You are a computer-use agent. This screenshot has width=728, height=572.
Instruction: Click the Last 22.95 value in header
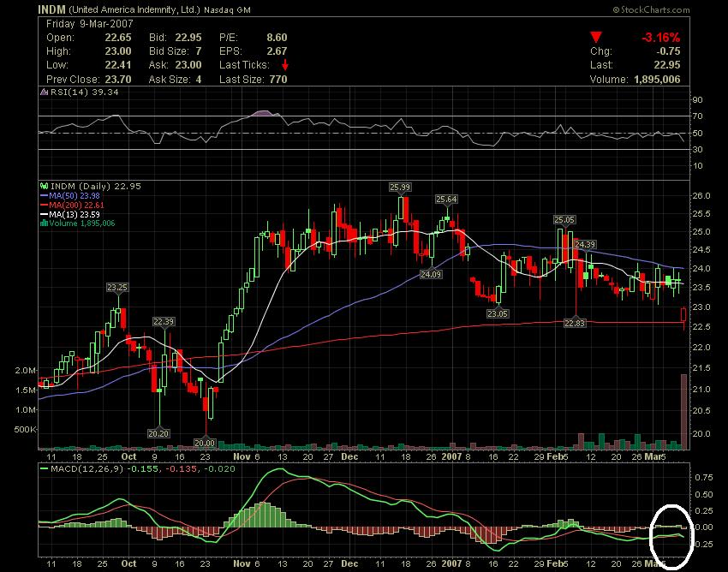click(667, 65)
